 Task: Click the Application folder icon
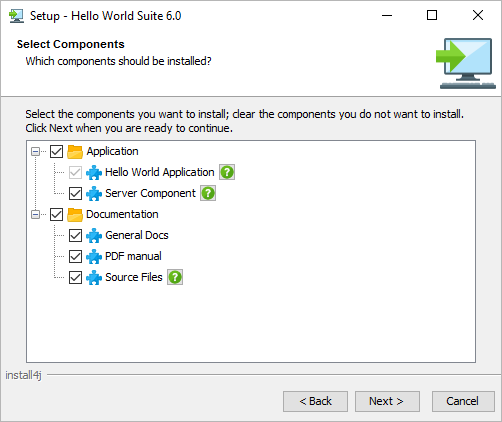[x=75, y=151]
